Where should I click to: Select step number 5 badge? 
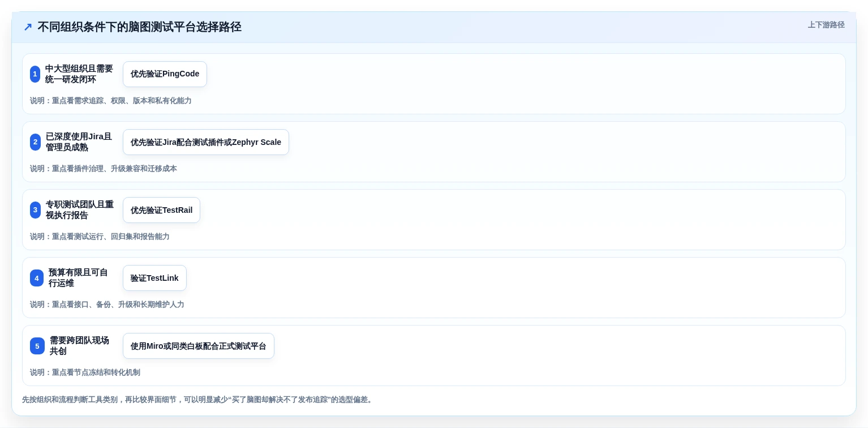click(x=37, y=346)
